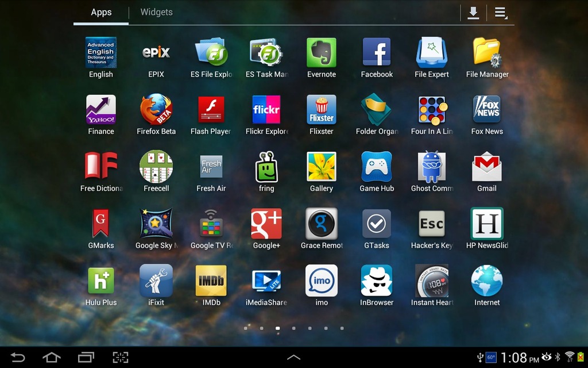
Task: Open the InBrowser app
Action: tap(377, 281)
